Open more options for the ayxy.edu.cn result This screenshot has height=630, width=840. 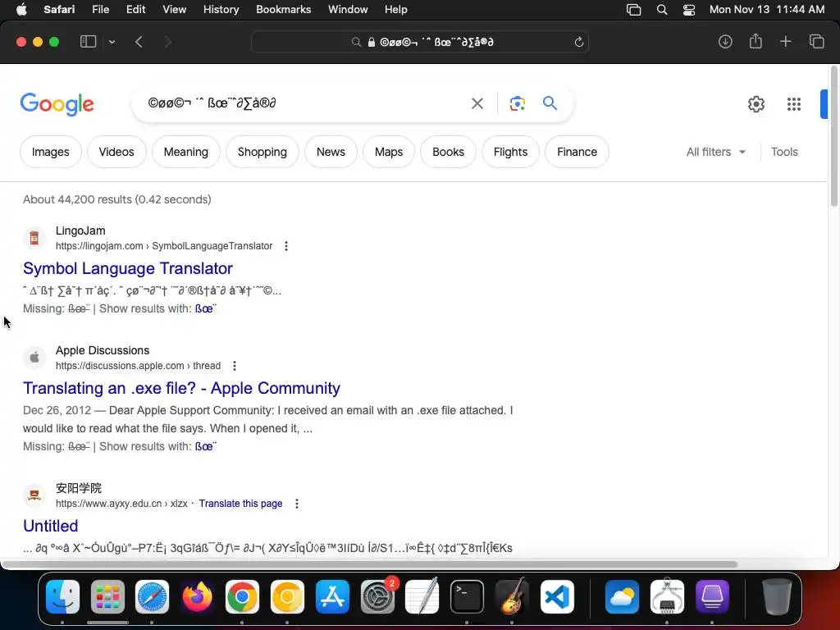click(297, 504)
